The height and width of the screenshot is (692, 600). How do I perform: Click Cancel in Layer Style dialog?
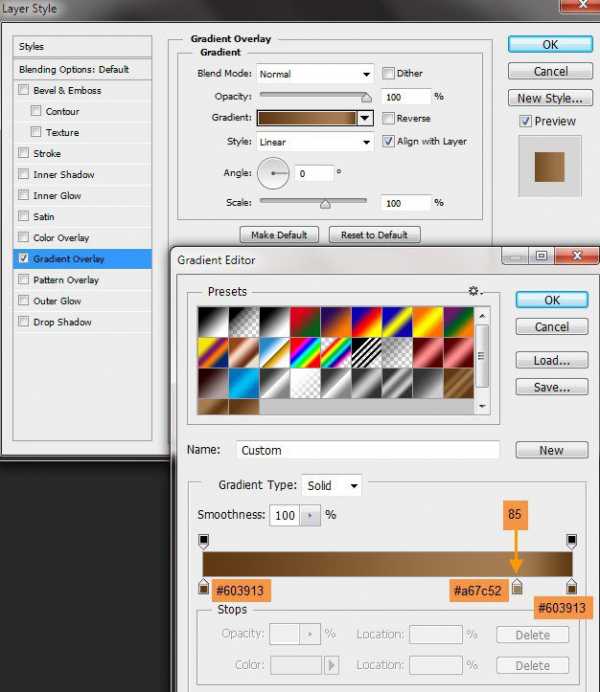[x=550, y=71]
